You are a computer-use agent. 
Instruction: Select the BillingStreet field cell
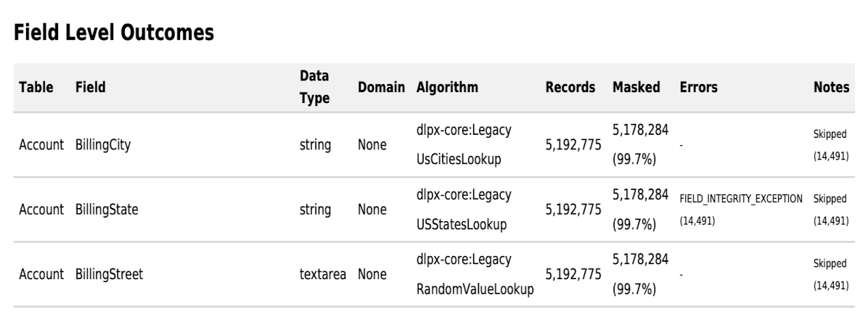109,275
